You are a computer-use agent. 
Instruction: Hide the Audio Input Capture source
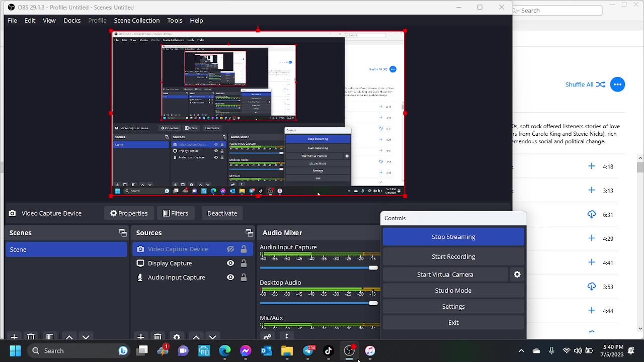click(x=230, y=278)
